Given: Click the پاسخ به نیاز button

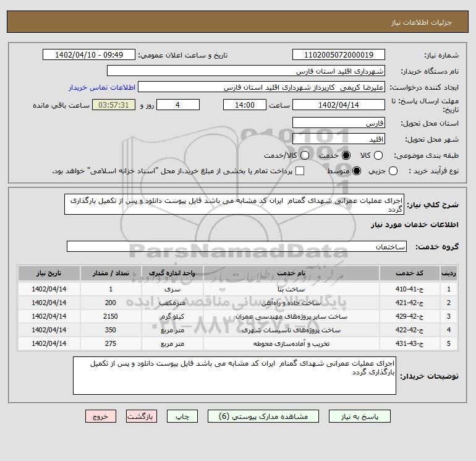Looking at the screenshot, I should pos(359,416).
